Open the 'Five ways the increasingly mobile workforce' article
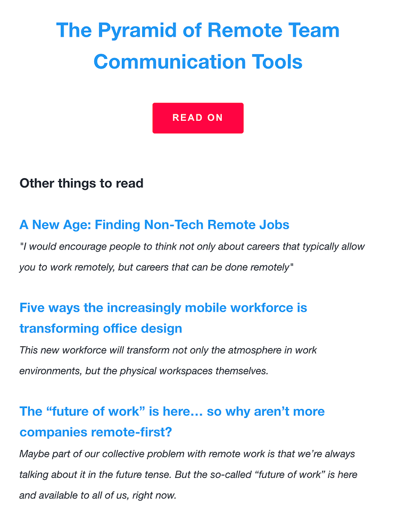The image size is (397, 532). point(163,318)
